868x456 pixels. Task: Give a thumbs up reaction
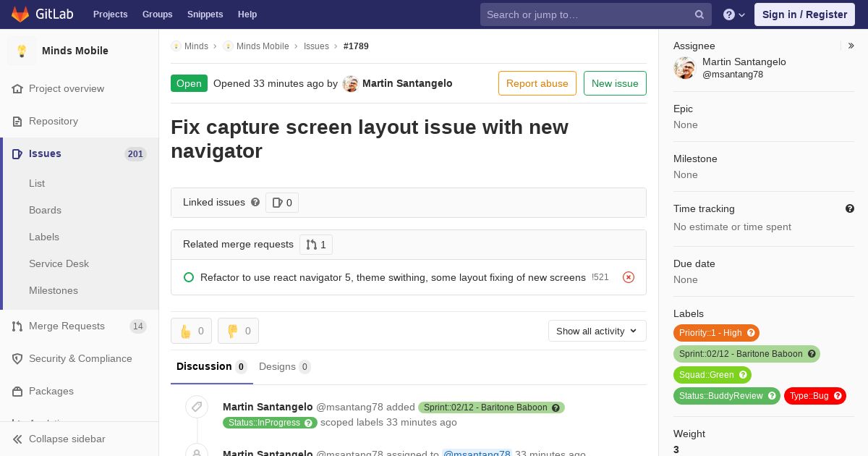(191, 331)
